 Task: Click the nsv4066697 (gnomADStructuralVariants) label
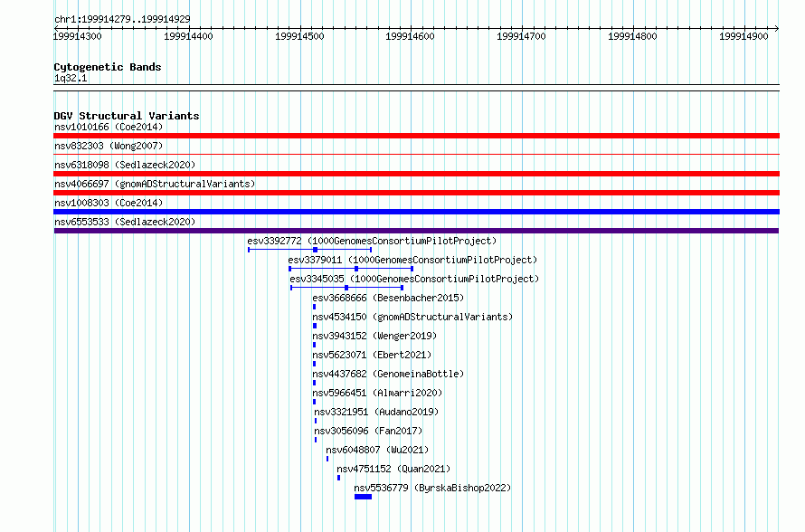tap(155, 184)
